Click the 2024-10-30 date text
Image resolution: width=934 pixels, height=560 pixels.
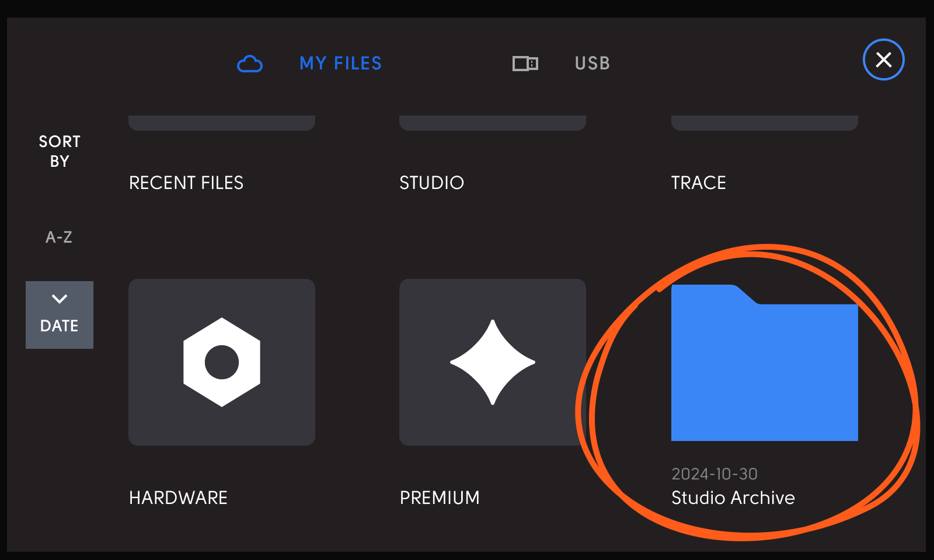click(715, 474)
